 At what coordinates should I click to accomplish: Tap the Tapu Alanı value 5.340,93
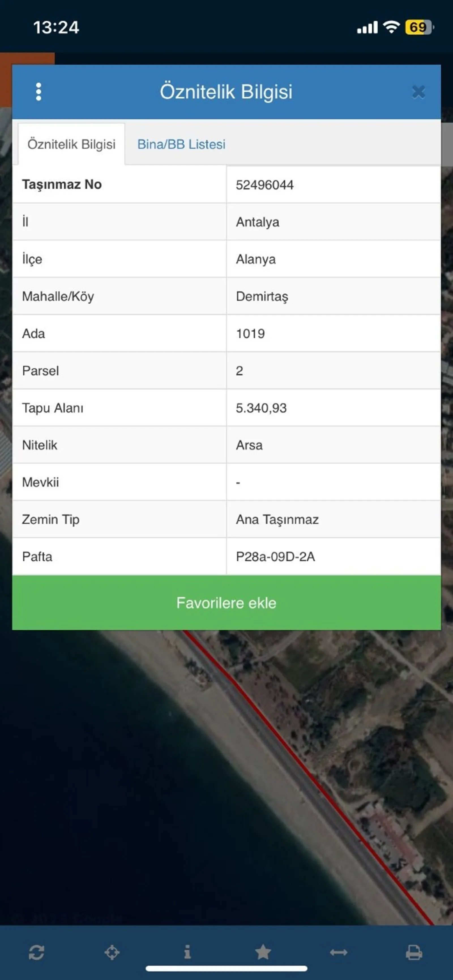(x=261, y=408)
